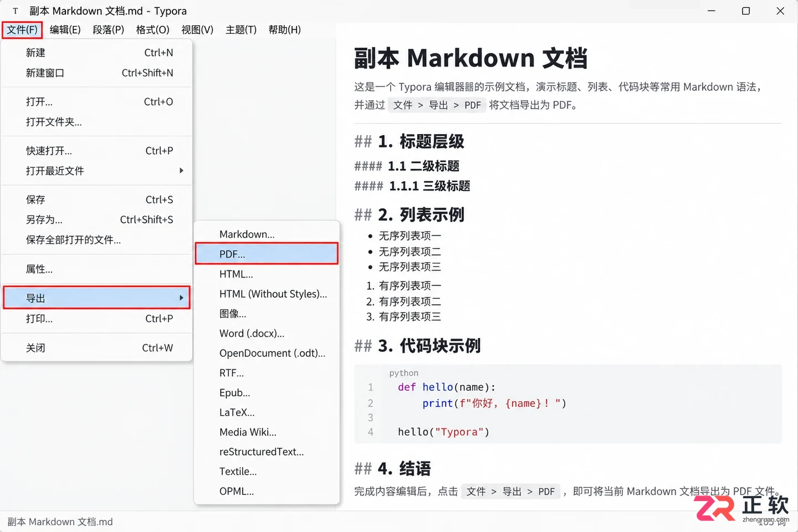The width and height of the screenshot is (798, 532).
Task: Select 快速打开... menu entry
Action: click(97, 151)
